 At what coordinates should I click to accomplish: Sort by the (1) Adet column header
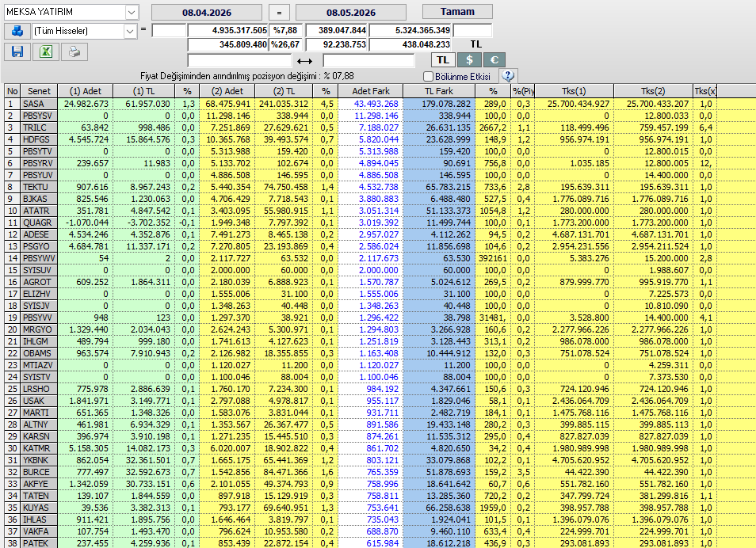(86, 90)
